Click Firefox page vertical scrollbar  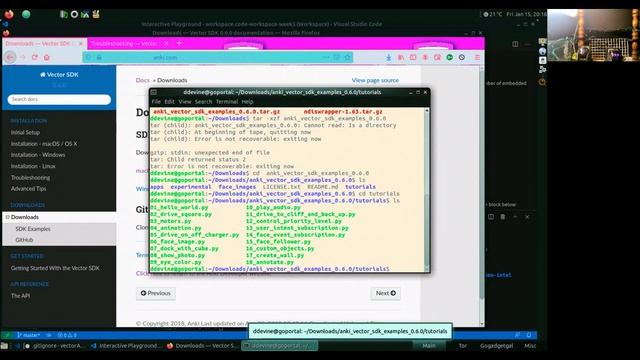coord(482,196)
